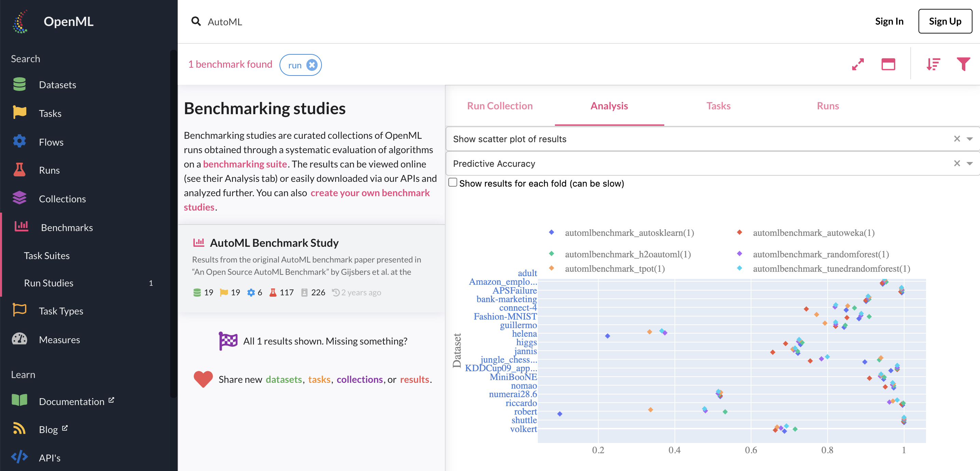Click the fullscreen expand arrows icon

click(858, 64)
